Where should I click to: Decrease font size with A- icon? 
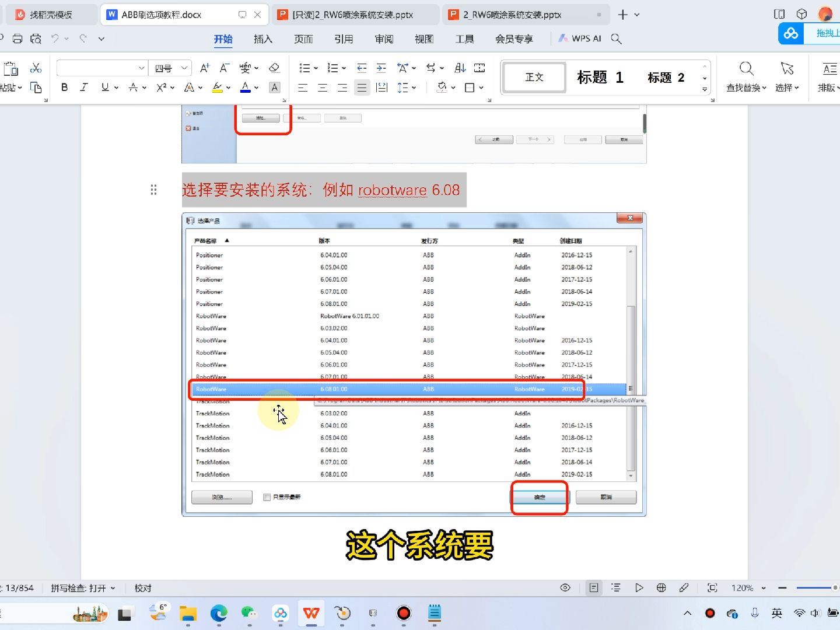pyautogui.click(x=225, y=68)
